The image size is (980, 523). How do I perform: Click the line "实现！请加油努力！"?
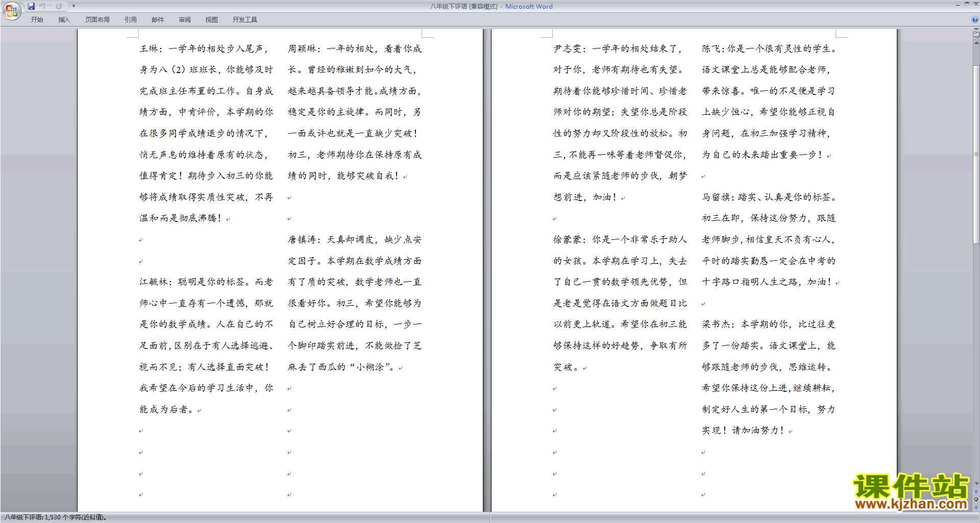coord(744,431)
